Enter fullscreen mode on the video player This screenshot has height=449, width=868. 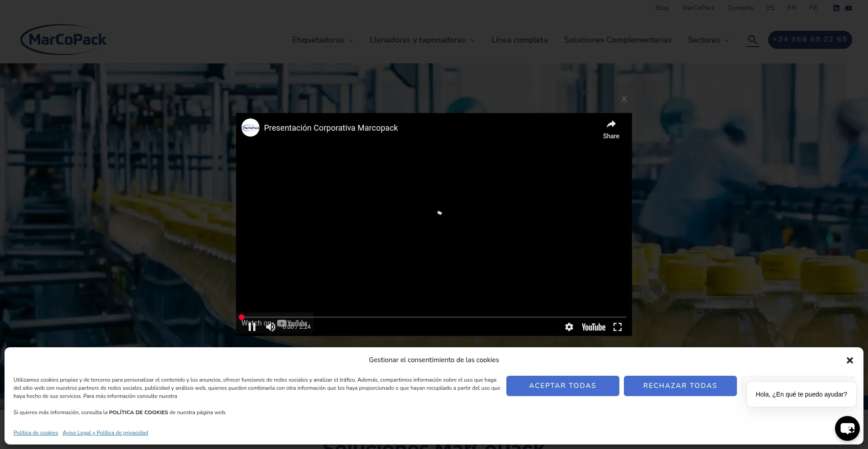coord(618,326)
